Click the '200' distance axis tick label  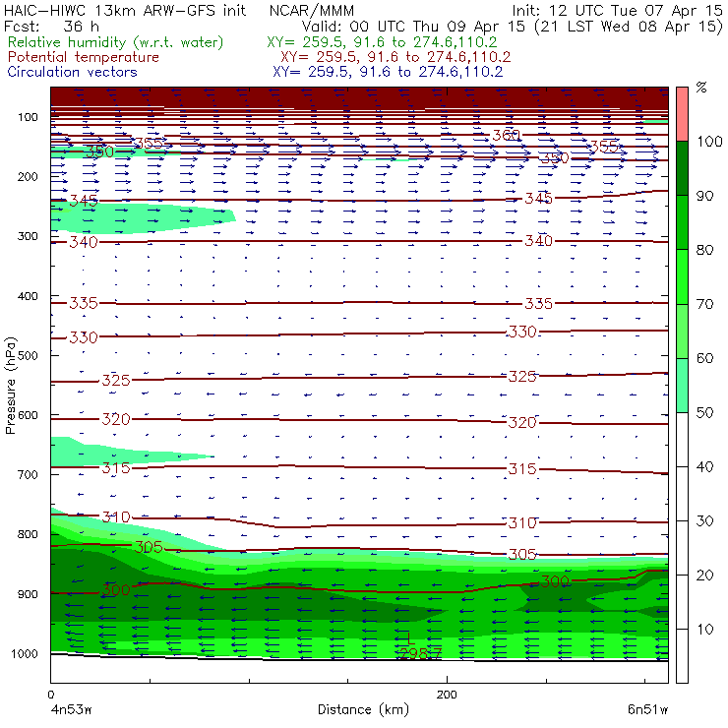(x=447, y=695)
